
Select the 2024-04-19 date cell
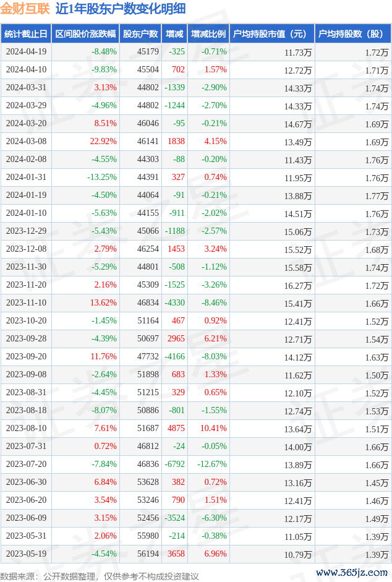(x=26, y=53)
